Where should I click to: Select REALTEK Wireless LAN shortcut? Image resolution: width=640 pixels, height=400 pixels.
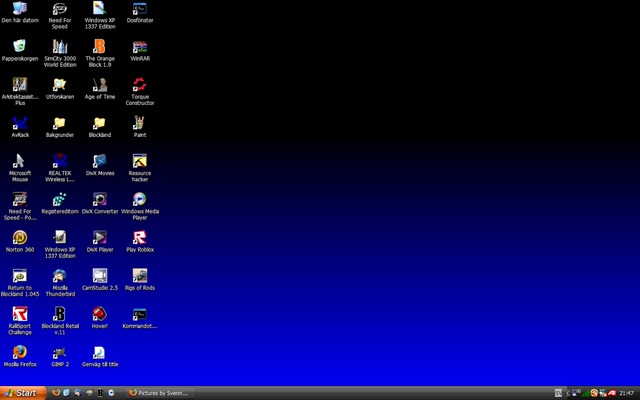click(x=60, y=168)
